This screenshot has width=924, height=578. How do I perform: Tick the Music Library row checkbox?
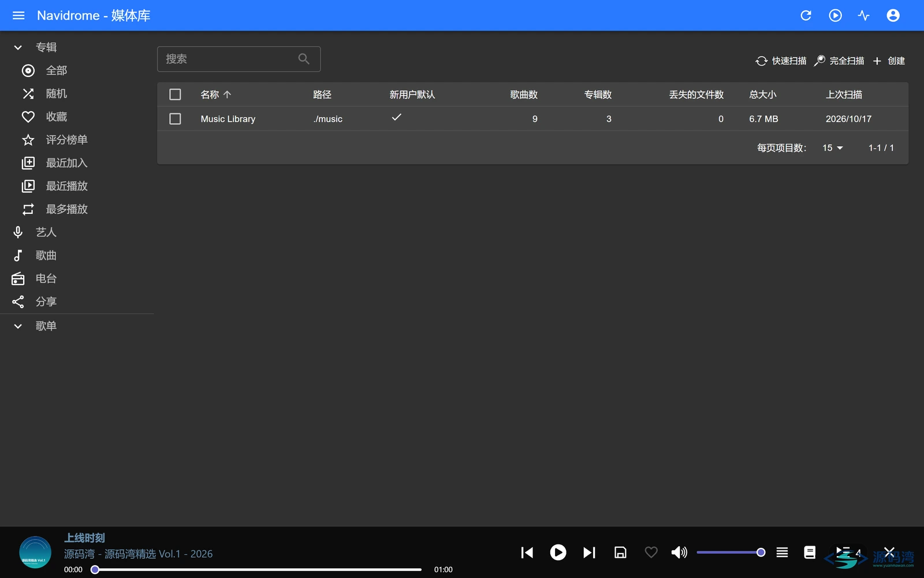click(x=175, y=118)
